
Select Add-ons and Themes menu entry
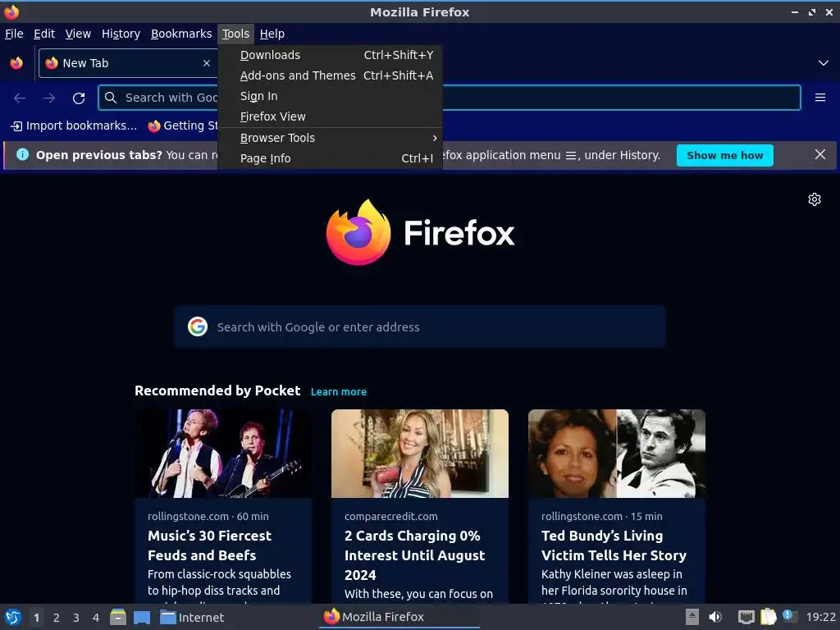coord(331,75)
